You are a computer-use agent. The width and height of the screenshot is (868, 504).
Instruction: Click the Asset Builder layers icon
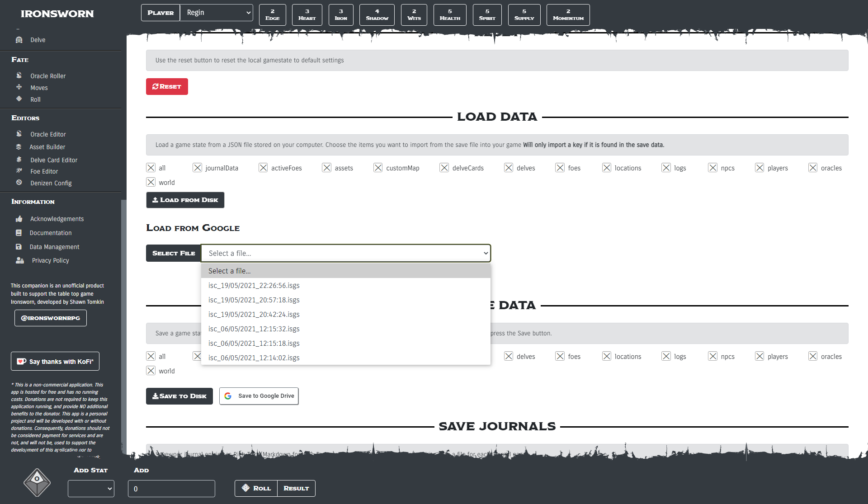19,147
